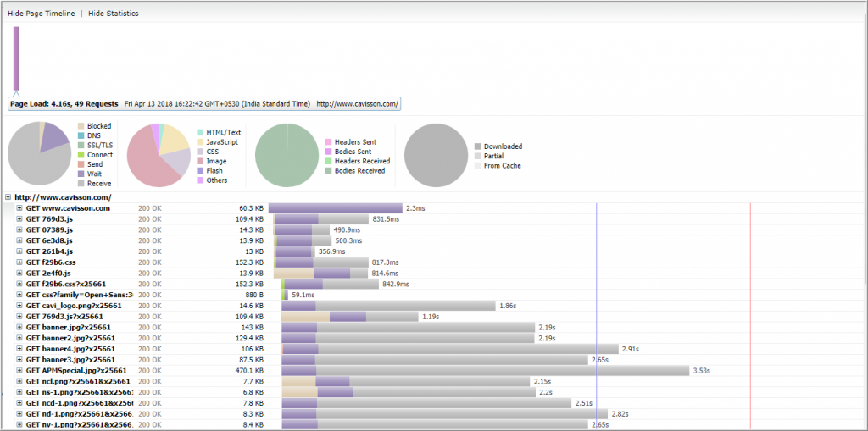Expand the GET 769d3.js request
Image resolution: width=868 pixels, height=431 pixels.
(19, 219)
